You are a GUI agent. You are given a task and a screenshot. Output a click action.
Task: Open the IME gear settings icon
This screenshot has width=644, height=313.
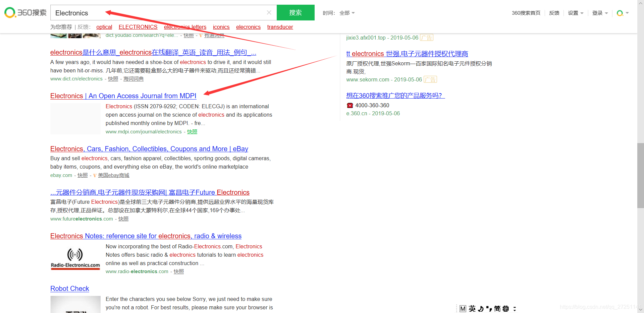[x=506, y=309]
